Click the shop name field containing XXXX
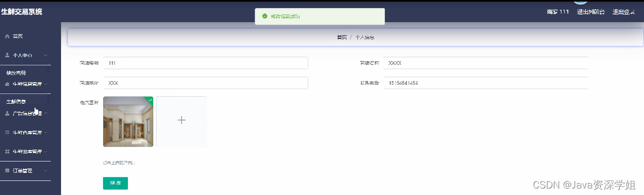Image resolution: width=644 pixels, height=195 pixels. click(486, 63)
